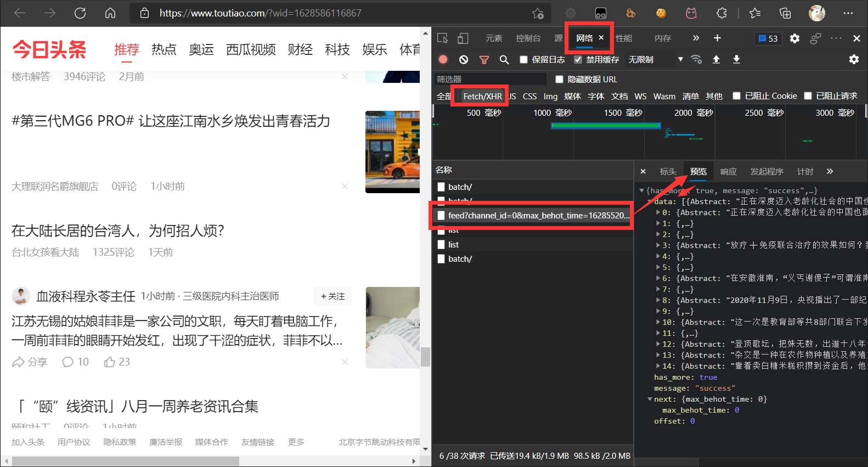
Task: Click the MG6 PRO article thumbnail
Action: coord(392,151)
